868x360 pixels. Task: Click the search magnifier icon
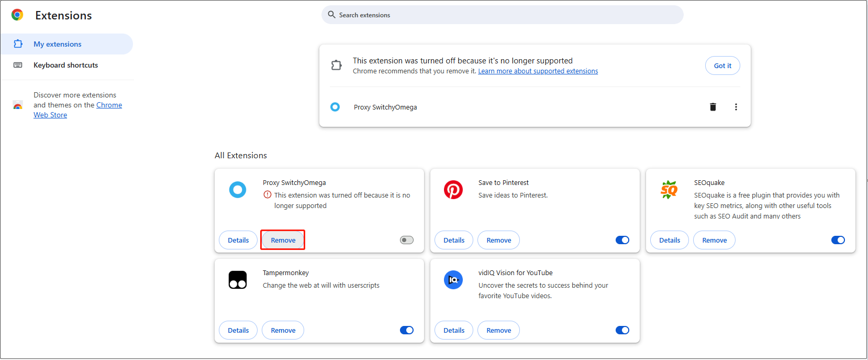click(x=331, y=15)
